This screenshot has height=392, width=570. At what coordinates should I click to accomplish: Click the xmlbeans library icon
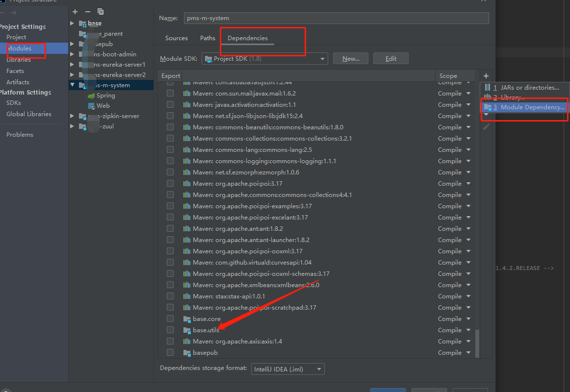(x=187, y=285)
